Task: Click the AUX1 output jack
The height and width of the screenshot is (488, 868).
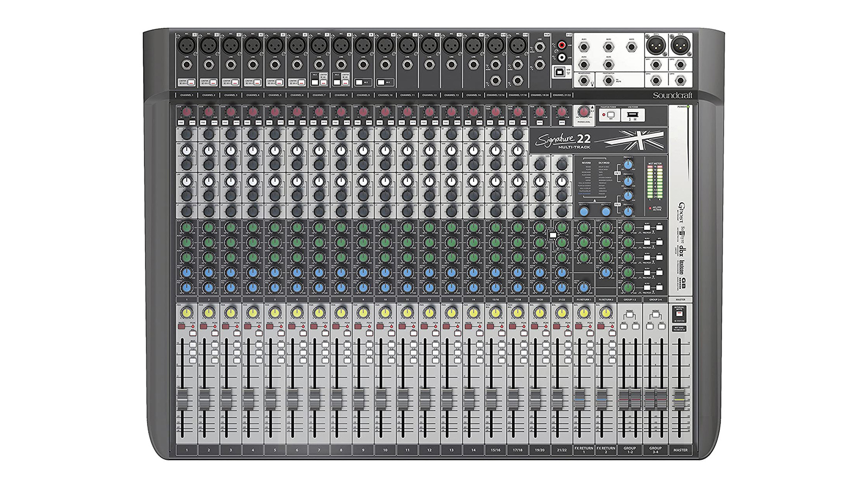Action: coord(584,47)
